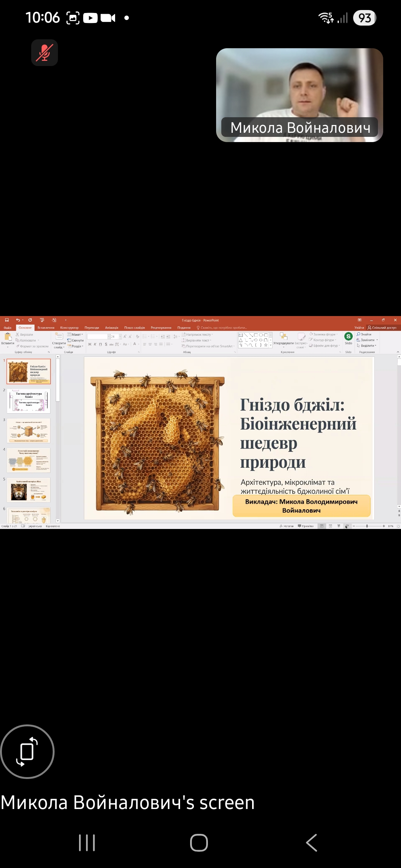Click clear formatting icon
The image size is (401, 868).
coord(137,336)
